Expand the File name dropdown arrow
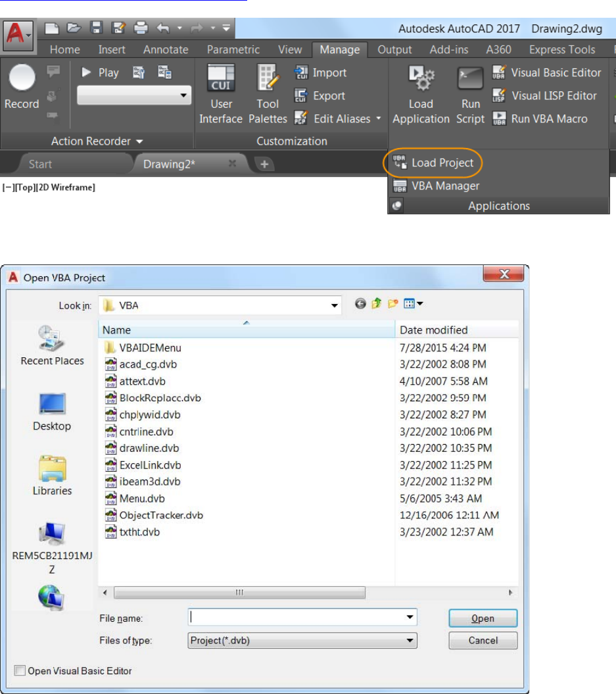Viewport: 616px width, 694px height. click(x=410, y=617)
